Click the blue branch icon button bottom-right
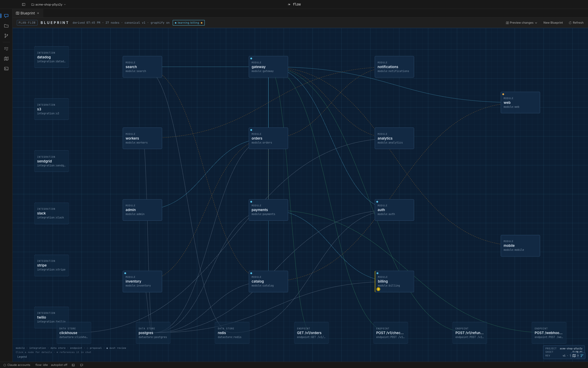This screenshot has width=588, height=368. (582, 356)
